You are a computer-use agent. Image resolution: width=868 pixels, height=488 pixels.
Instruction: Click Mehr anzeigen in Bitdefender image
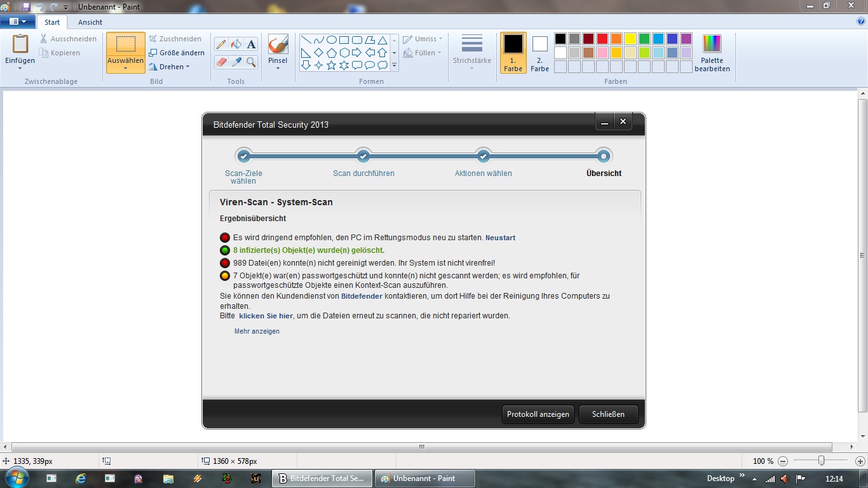coord(257,331)
